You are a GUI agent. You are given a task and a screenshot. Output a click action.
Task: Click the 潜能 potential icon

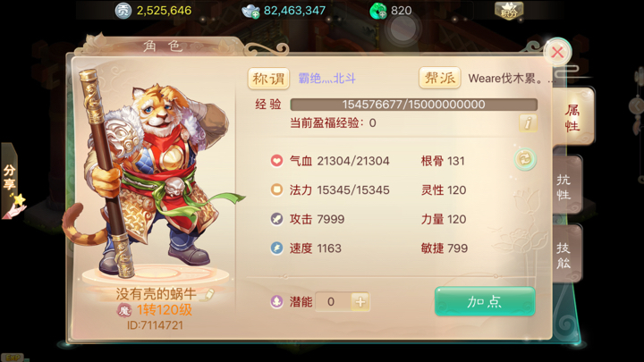tap(276, 302)
